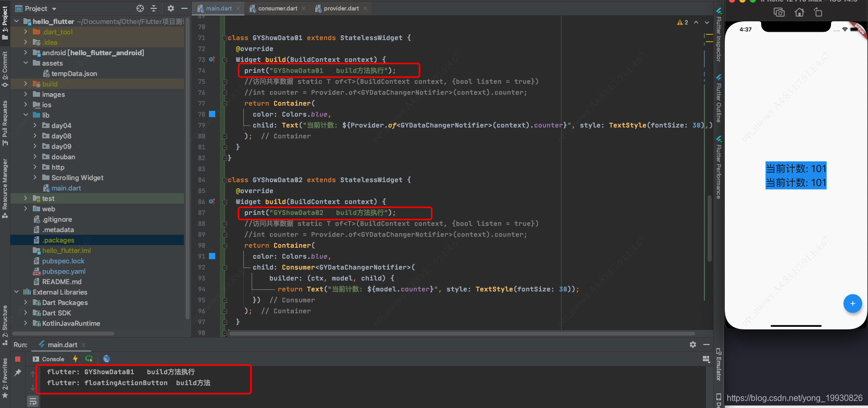Go to next highlighted error arrow

pyautogui.click(x=707, y=22)
